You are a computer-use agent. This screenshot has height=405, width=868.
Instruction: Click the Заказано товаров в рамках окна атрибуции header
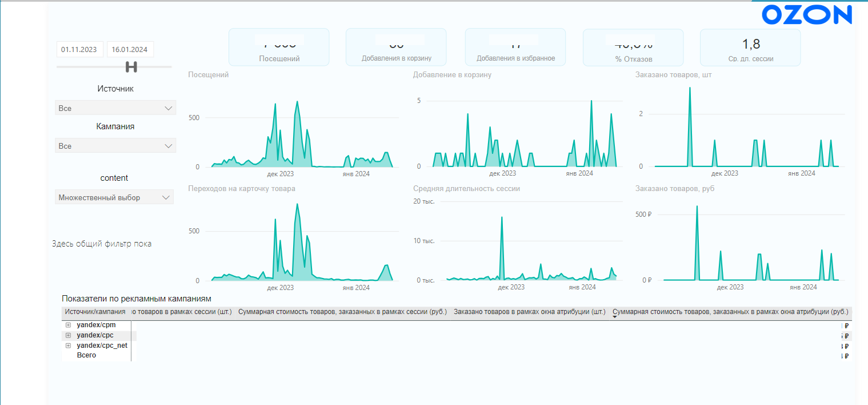pos(529,312)
